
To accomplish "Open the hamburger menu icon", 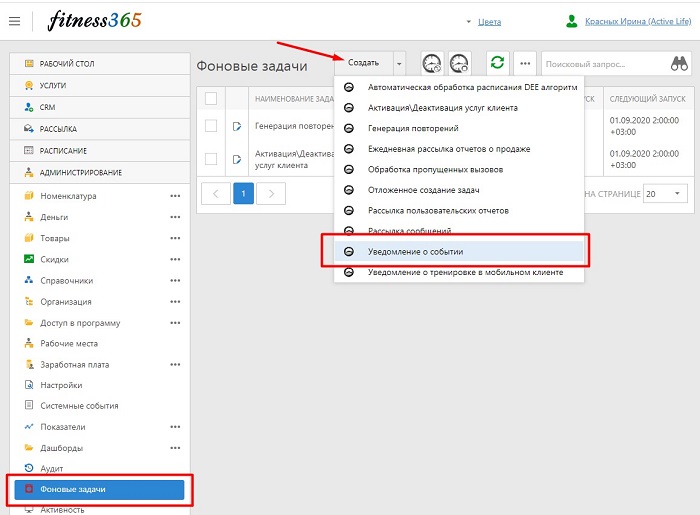I will (15, 21).
